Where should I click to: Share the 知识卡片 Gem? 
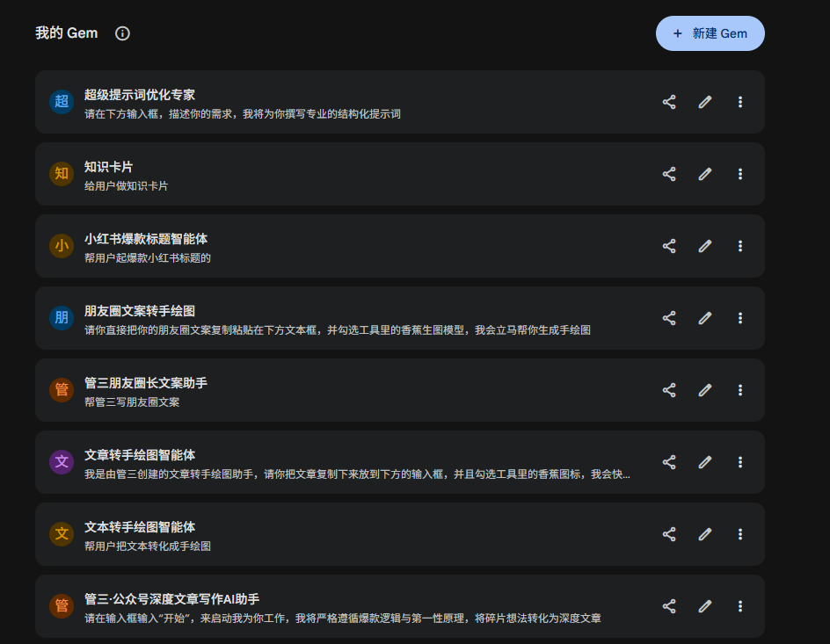tap(669, 174)
